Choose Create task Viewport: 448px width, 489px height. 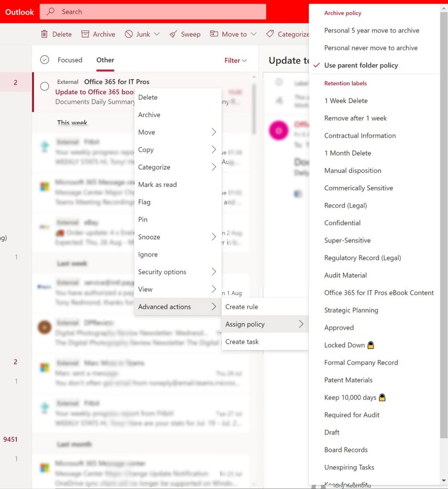[265, 342]
